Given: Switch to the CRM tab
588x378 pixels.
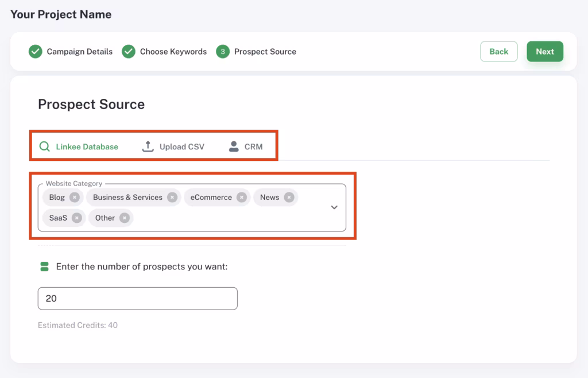Looking at the screenshot, I should pyautogui.click(x=246, y=146).
